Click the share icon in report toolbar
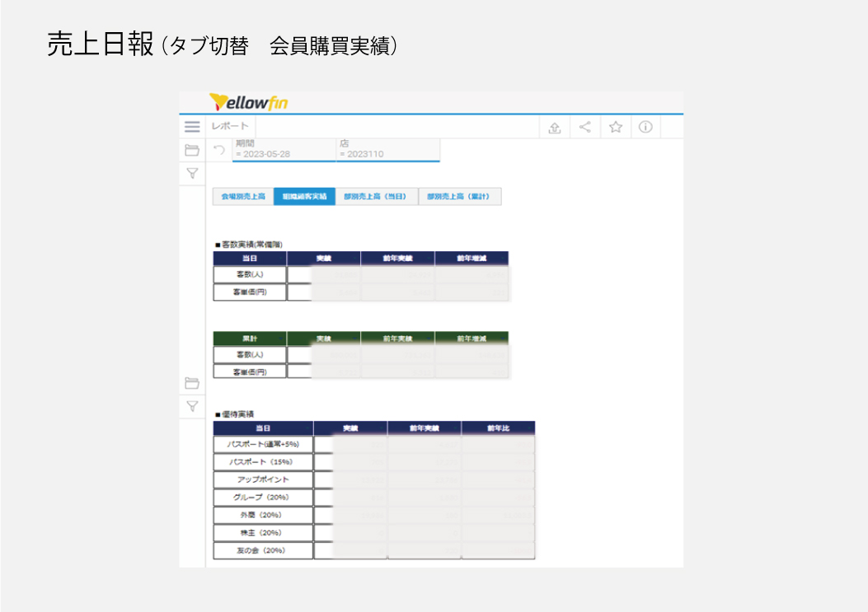 584,128
